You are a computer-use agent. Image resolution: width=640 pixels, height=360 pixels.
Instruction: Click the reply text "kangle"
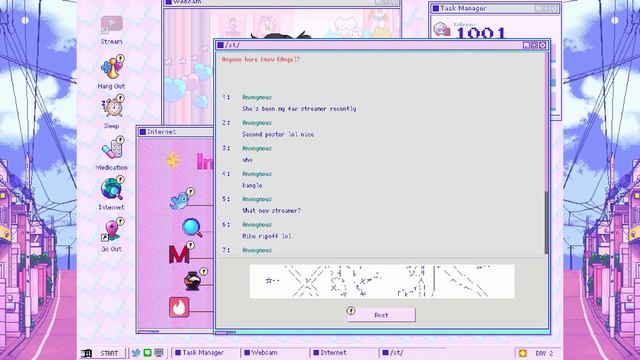pos(252,185)
